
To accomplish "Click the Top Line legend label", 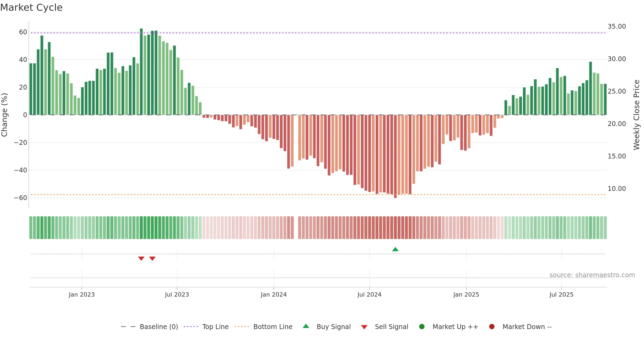I will (x=215, y=327).
